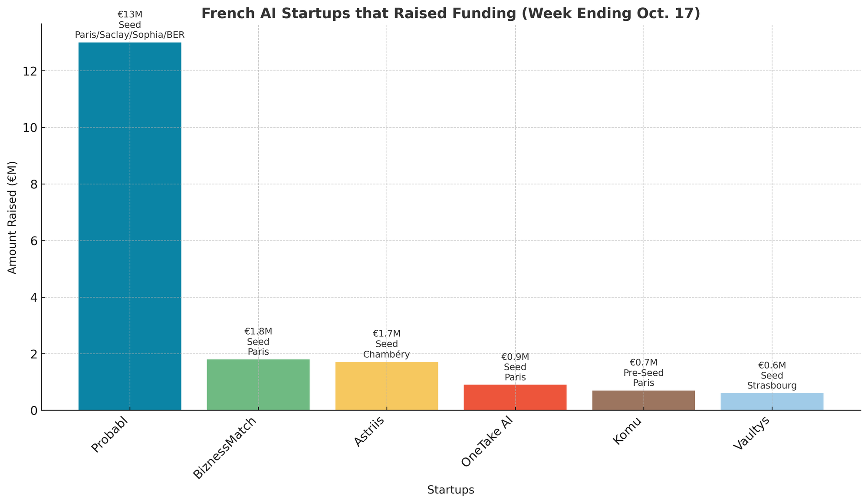The image size is (868, 503).
Task: Click the 'Startups' x-axis label
Action: (450, 490)
